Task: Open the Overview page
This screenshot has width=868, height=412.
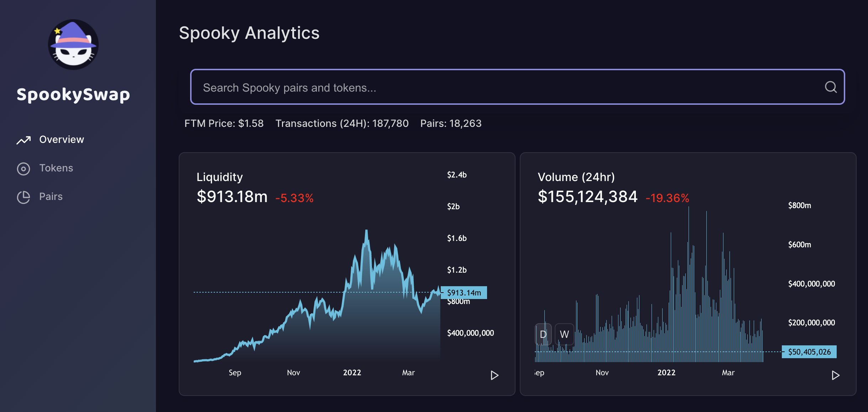Action: click(62, 139)
